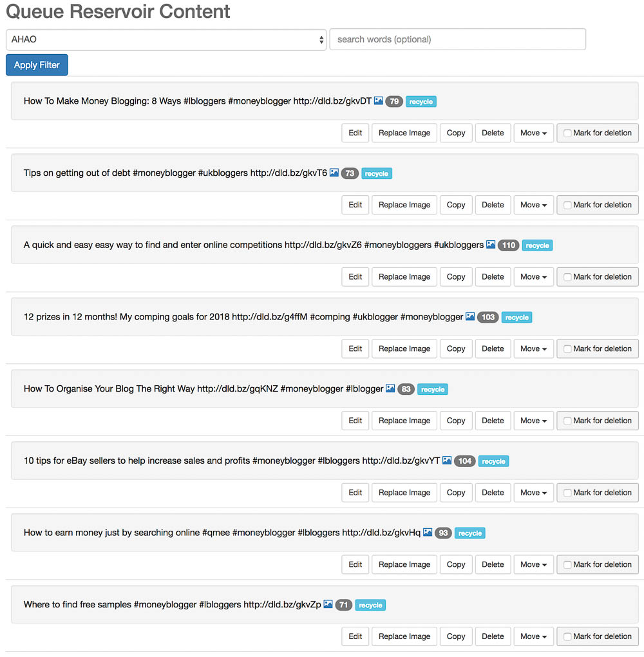The image size is (644, 657).
Task: Click image icon on free samples post
Action: pos(328,604)
